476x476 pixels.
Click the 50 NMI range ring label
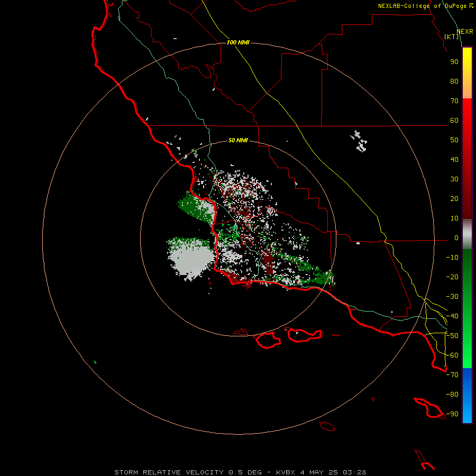[238, 140]
